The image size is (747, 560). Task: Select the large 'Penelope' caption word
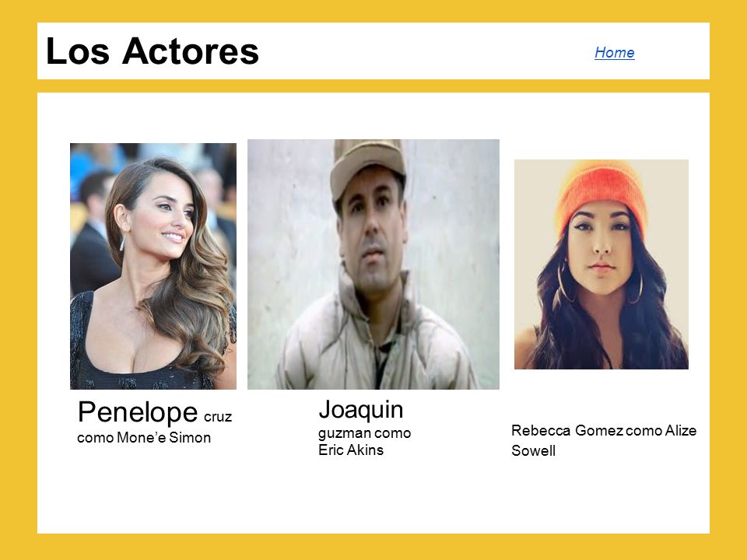click(x=138, y=412)
